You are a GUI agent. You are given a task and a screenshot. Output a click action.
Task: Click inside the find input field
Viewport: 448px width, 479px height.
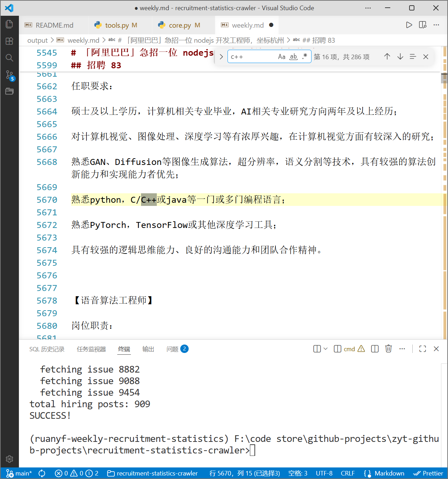[x=252, y=56]
